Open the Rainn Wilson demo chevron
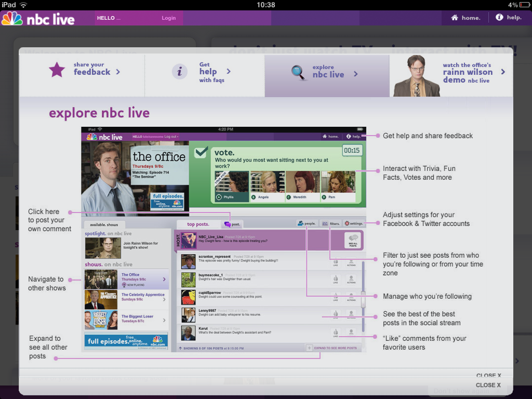Screen dimensions: 532x399 point(503,72)
